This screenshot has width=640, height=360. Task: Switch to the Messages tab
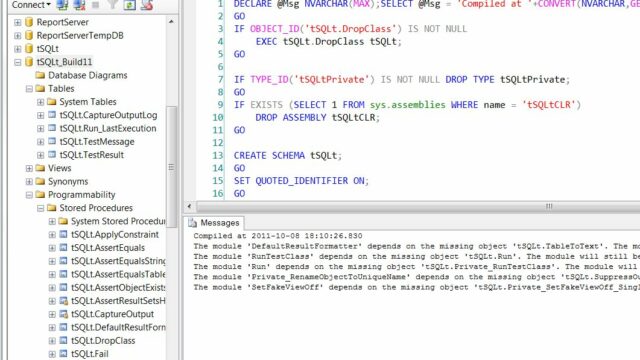click(214, 223)
